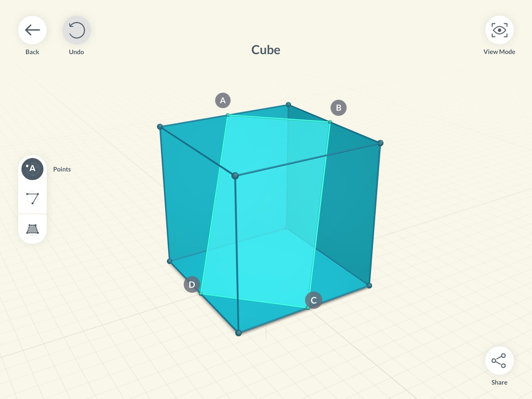Select the Points tool icon

coord(33,169)
